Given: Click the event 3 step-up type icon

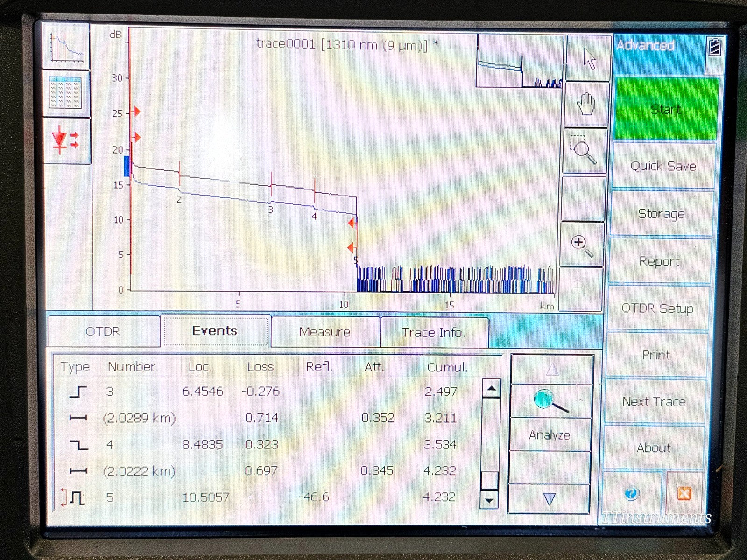Looking at the screenshot, I should point(78,392).
